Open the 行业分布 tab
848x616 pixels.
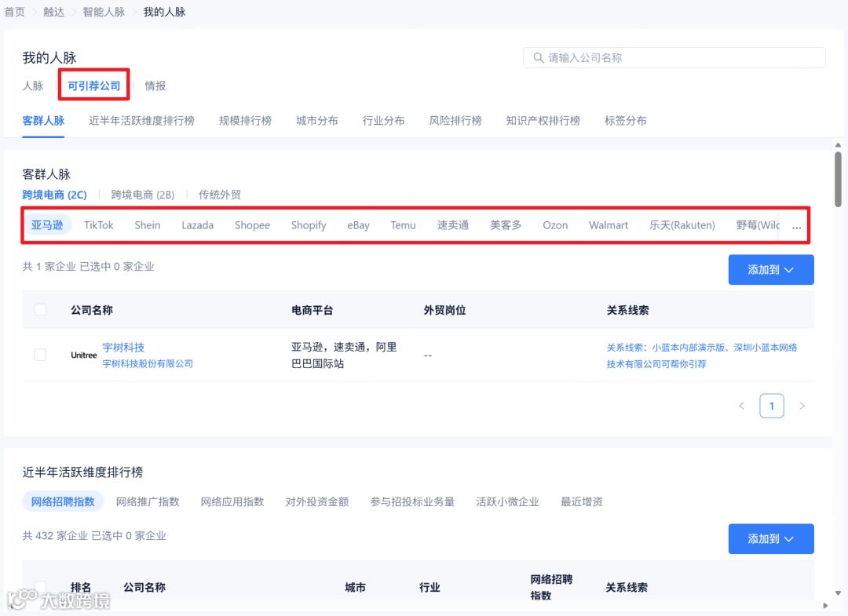[383, 121]
